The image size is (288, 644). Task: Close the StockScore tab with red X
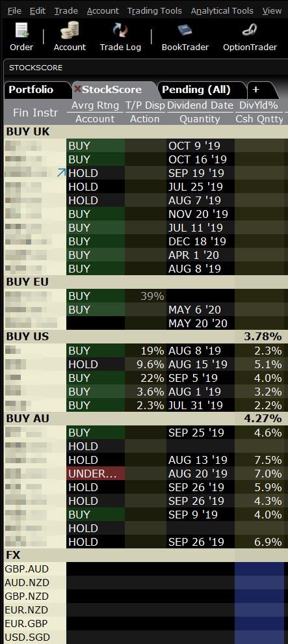(x=77, y=89)
